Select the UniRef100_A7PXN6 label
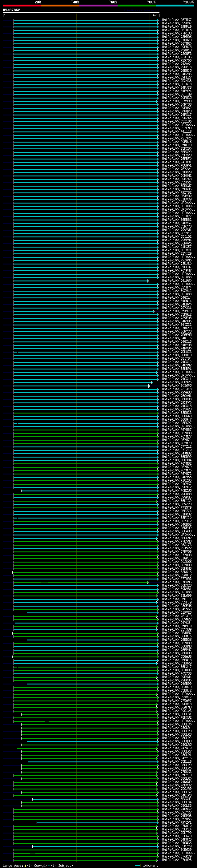This screenshot has height=868, width=197. tap(177, 582)
